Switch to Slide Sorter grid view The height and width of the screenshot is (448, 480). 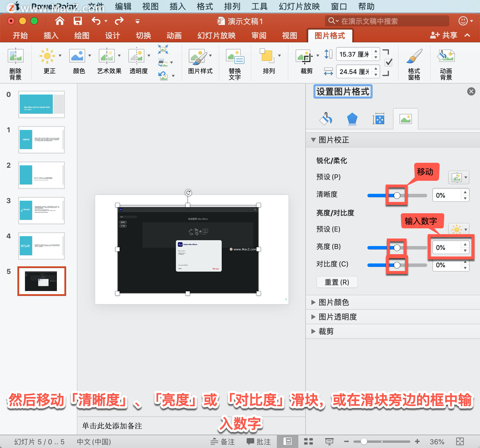click(308, 442)
